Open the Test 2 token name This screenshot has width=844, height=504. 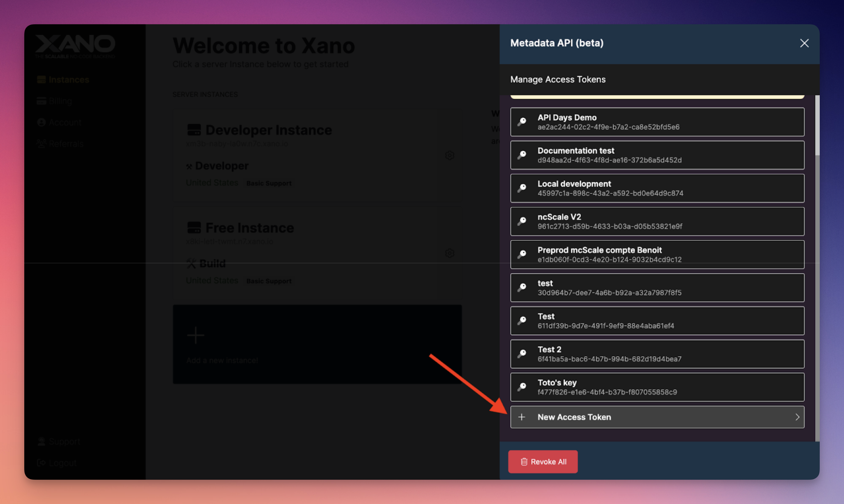549,349
